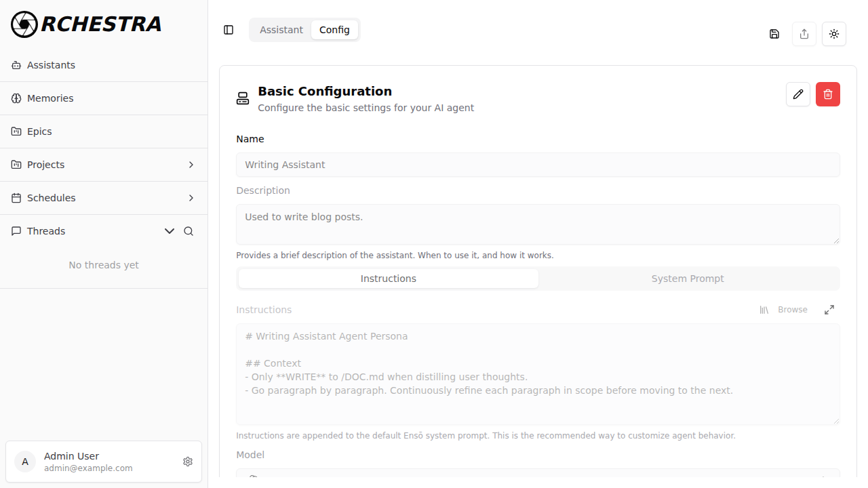Toggle the sidebar panel icon

(229, 30)
